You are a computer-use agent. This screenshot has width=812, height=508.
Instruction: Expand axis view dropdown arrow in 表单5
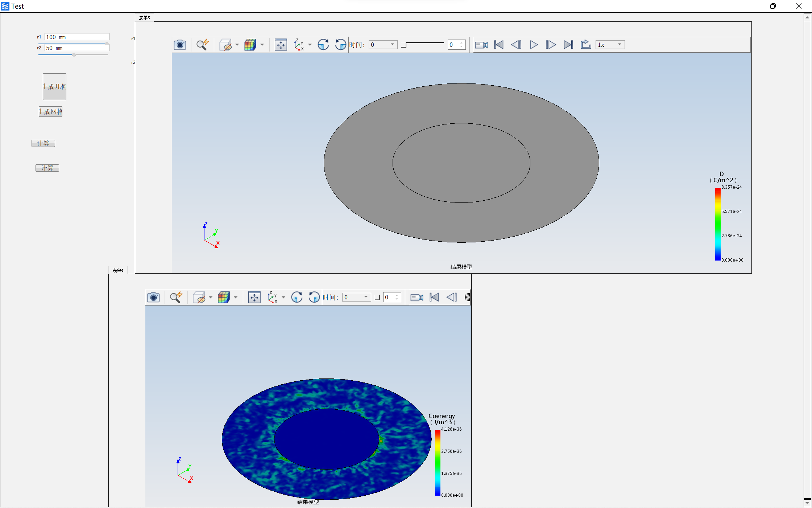[310, 45]
